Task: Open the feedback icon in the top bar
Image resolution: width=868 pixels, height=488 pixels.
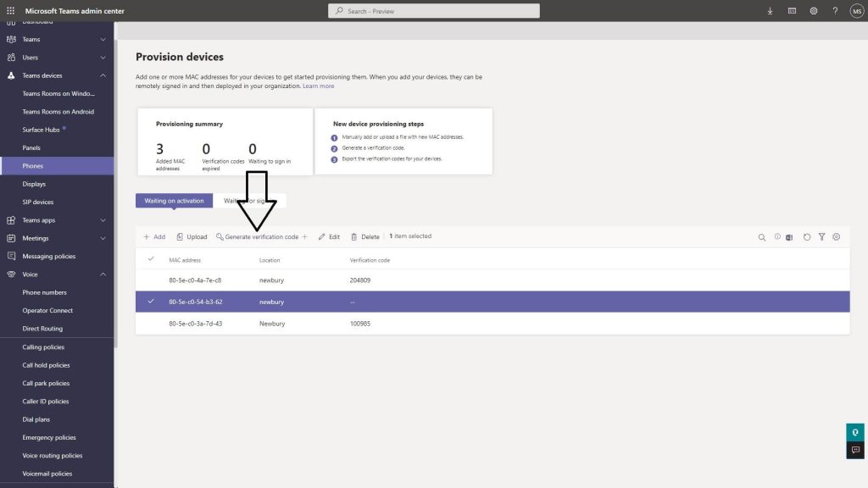Action: point(791,10)
